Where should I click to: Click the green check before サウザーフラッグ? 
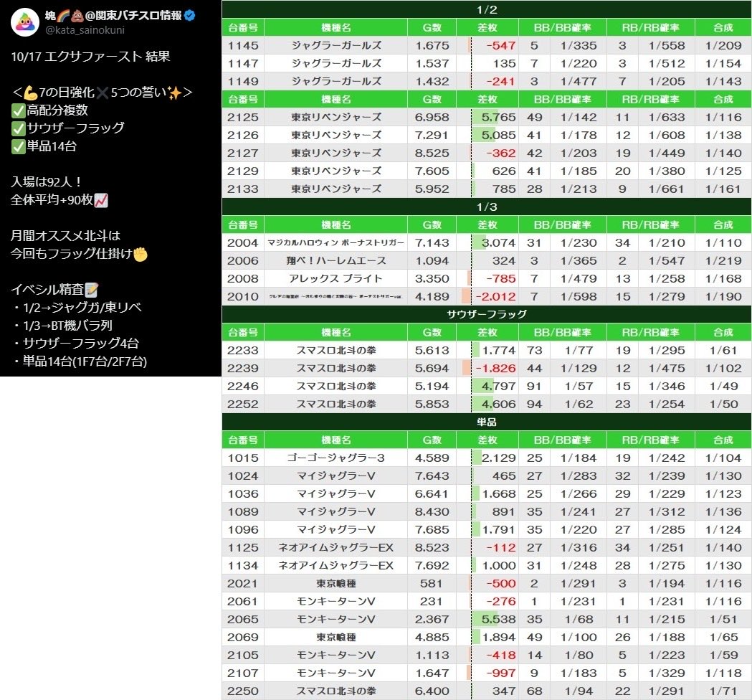point(18,128)
